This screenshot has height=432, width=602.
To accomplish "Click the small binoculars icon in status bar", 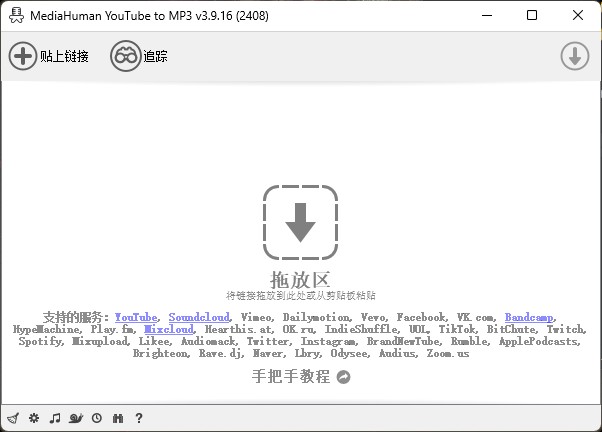I will click(118, 418).
